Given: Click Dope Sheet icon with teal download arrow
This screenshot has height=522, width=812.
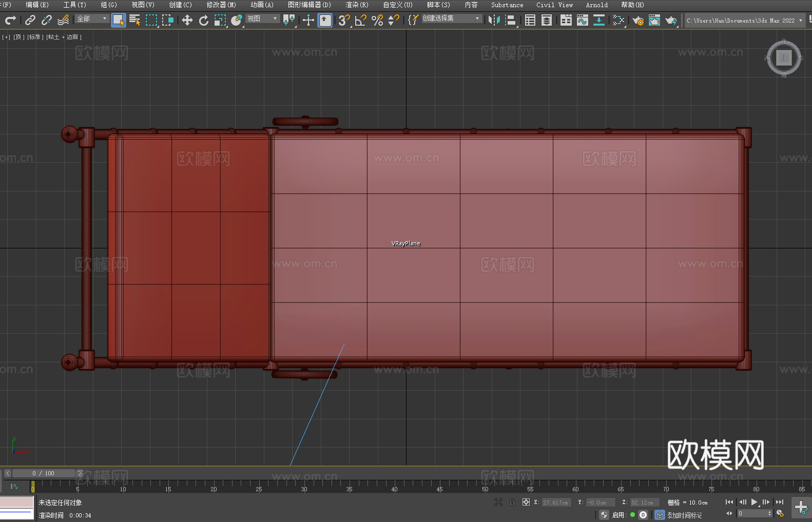Looking at the screenshot, I should (599, 20).
